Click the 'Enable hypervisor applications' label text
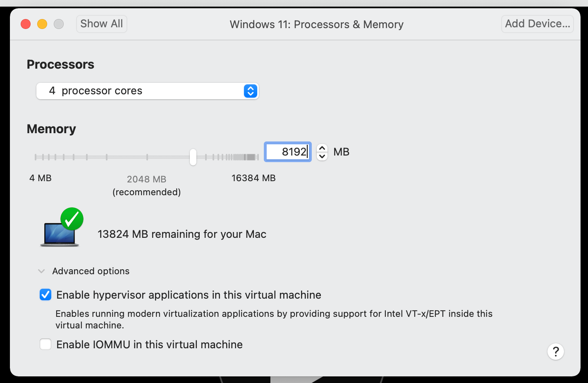The image size is (588, 383). [189, 295]
